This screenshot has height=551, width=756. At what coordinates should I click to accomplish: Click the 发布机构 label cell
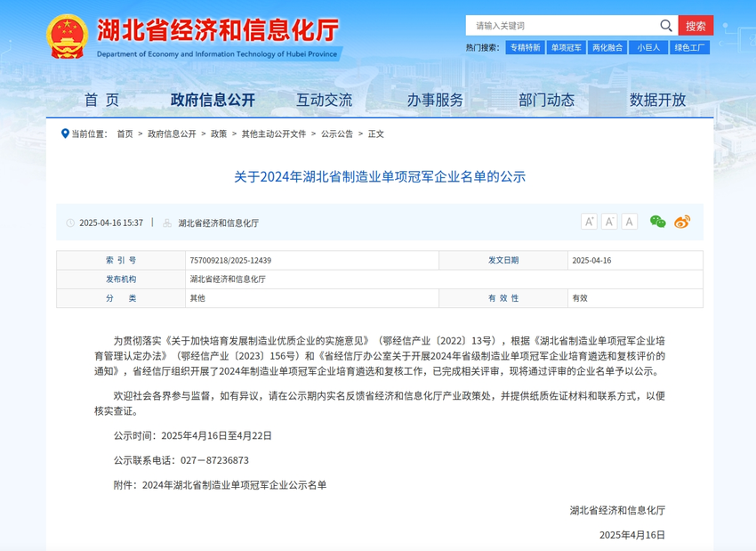[121, 280]
